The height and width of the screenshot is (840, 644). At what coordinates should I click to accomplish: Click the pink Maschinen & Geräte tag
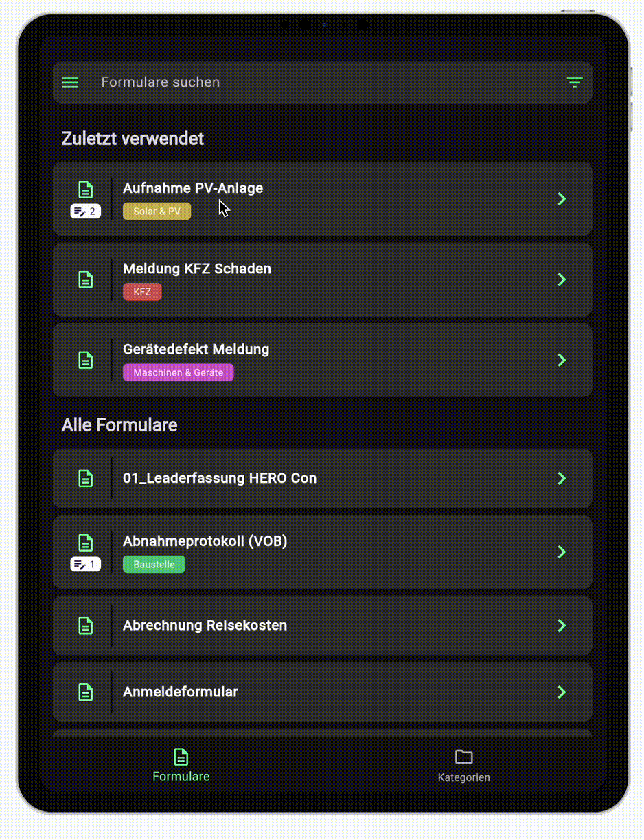click(x=178, y=372)
